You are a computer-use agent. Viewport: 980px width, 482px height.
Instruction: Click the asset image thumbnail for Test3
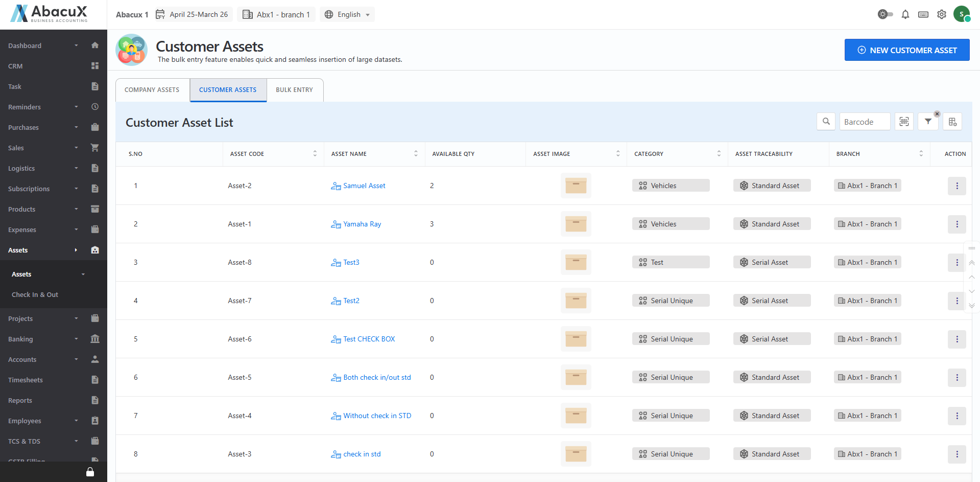click(x=576, y=262)
